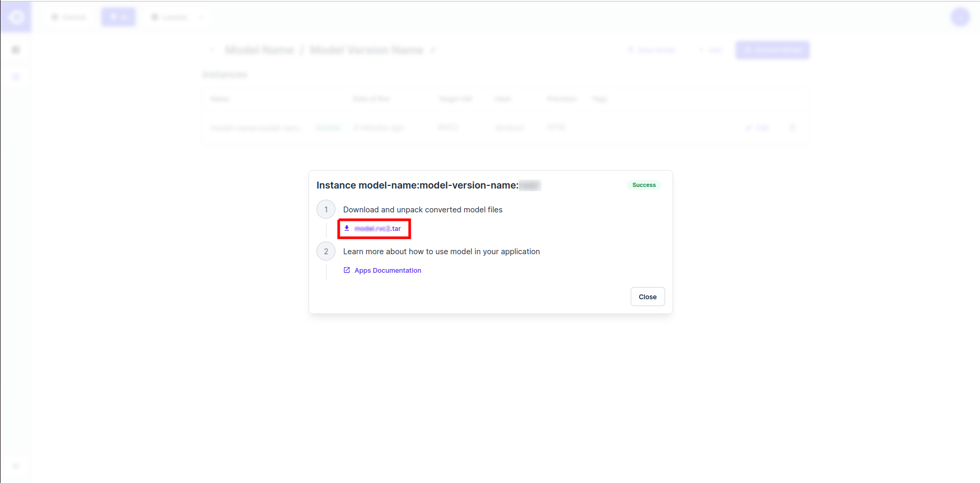Click 'Learn more about how to use model' text
Image resolution: width=980 pixels, height=483 pixels.
[441, 252]
